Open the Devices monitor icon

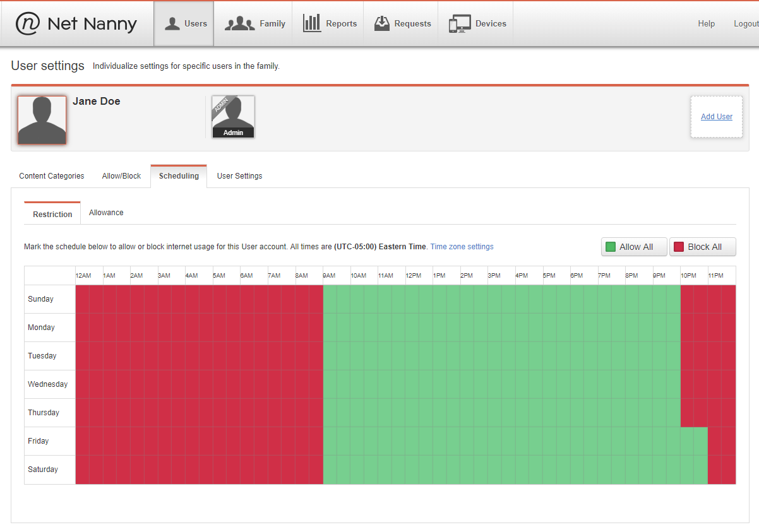[x=460, y=24]
